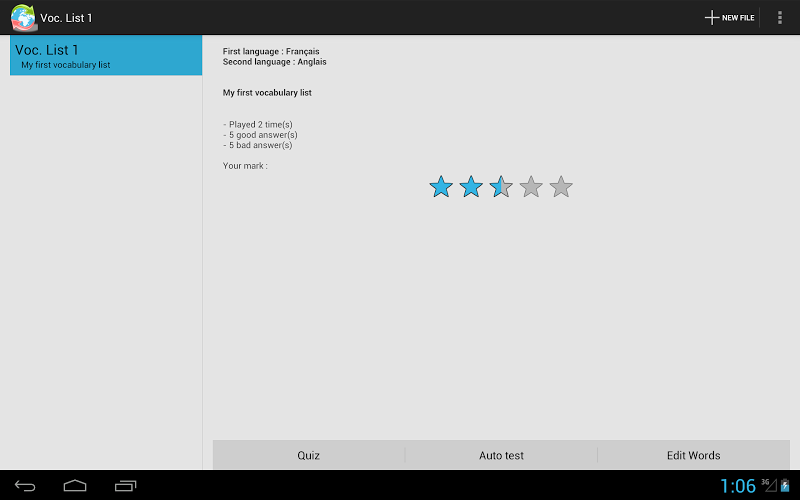Screen dimensions: 800x500
Task: Click 'My first vocabulary list' description in detail pane
Action: click(x=267, y=93)
